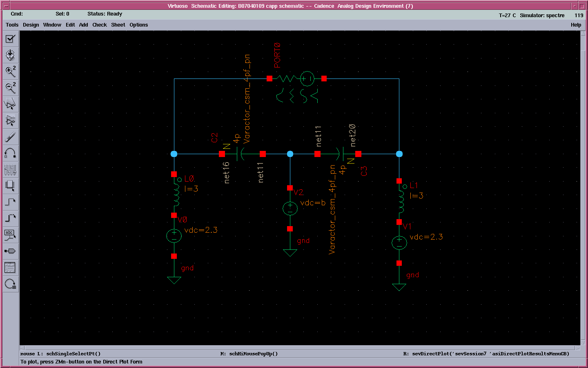Open the Options menu
This screenshot has height=368, width=588.
pyautogui.click(x=139, y=25)
